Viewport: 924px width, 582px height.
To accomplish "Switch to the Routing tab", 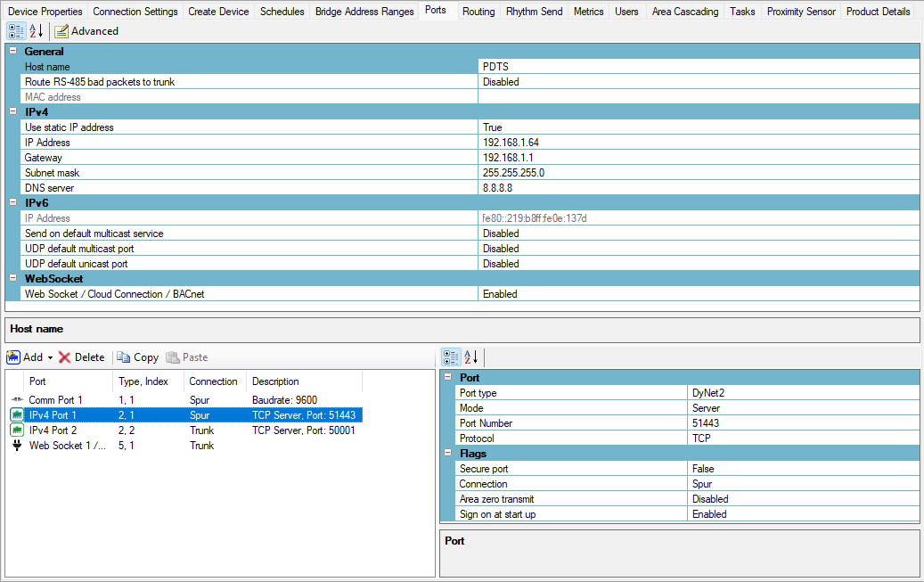I will 478,12.
